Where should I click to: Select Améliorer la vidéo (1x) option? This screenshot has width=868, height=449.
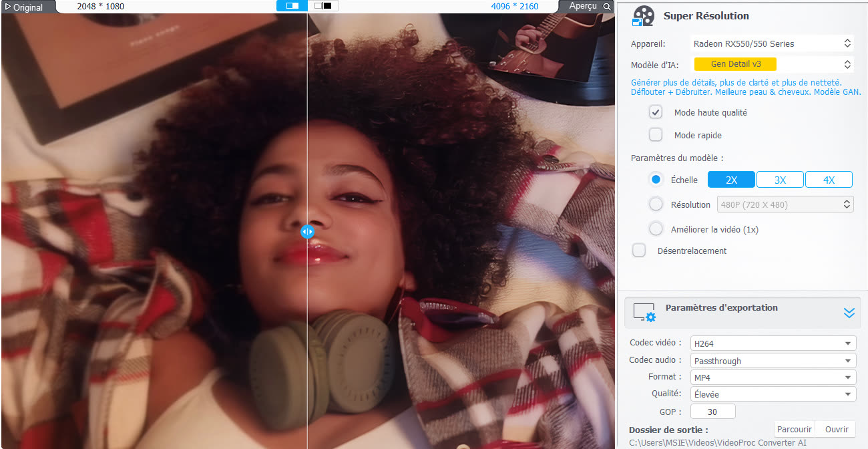pos(656,229)
